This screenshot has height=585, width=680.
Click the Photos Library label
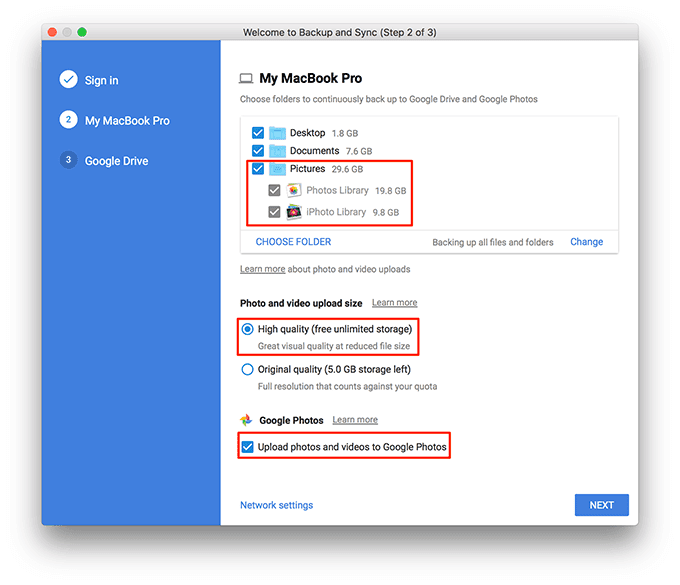337,190
